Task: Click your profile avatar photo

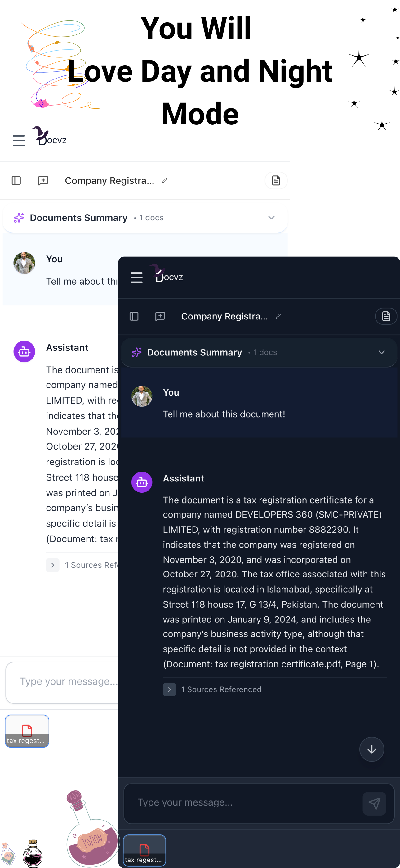Action: click(142, 396)
